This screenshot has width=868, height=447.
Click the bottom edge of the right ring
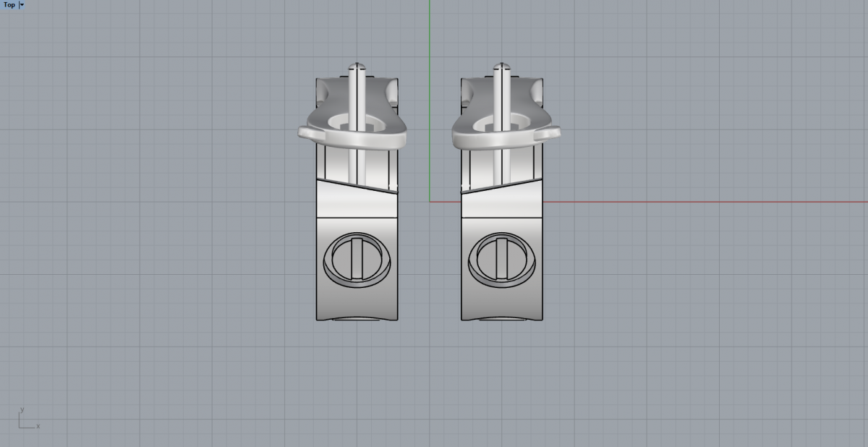pyautogui.click(x=501, y=319)
